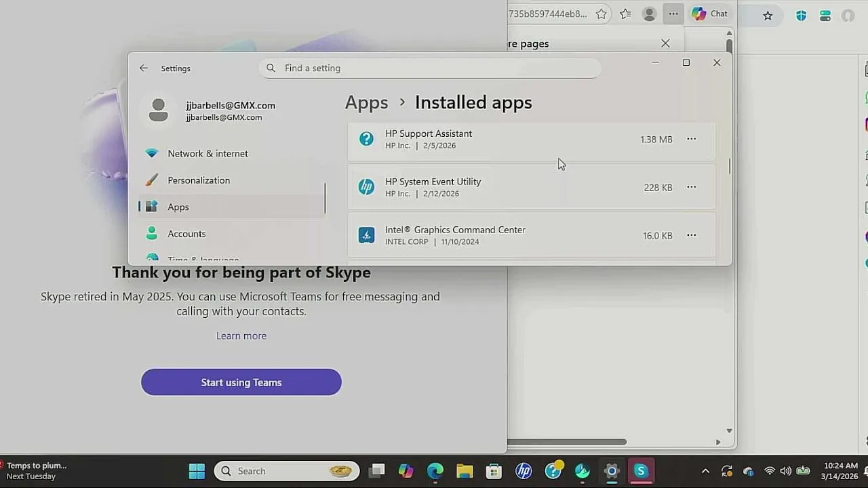The height and width of the screenshot is (488, 868).
Task: Open Personalization settings
Action: point(232,180)
